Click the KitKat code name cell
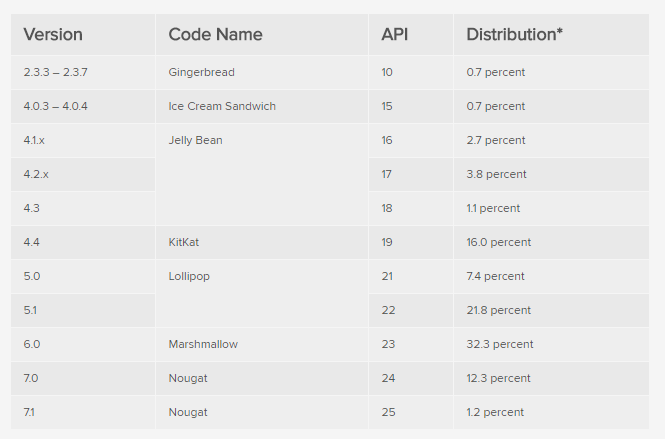This screenshot has height=439, width=665. pos(262,242)
